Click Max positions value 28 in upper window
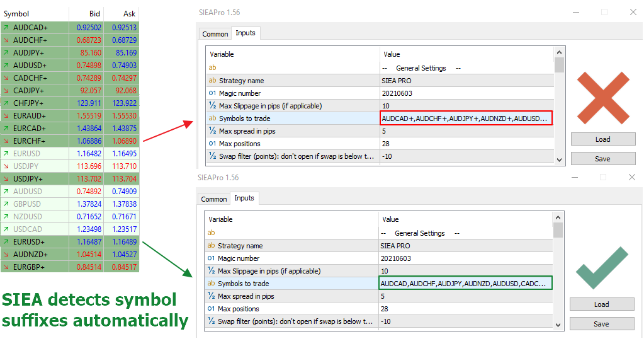Viewport: 644px width, 346px height. pos(467,144)
